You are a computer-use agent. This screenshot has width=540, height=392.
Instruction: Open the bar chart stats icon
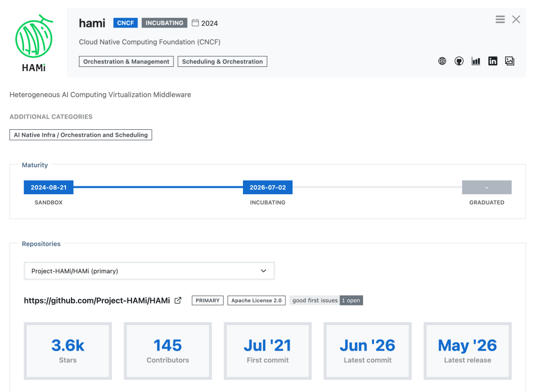click(475, 61)
